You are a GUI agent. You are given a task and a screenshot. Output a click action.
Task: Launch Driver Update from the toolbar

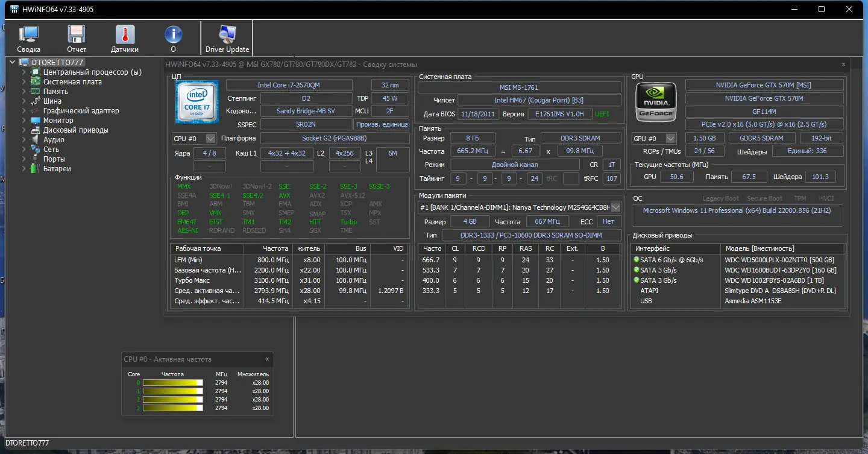tap(227, 39)
